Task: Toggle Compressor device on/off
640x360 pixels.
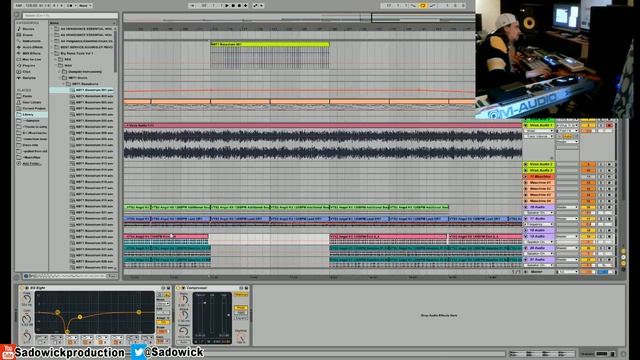Action: tap(178, 288)
